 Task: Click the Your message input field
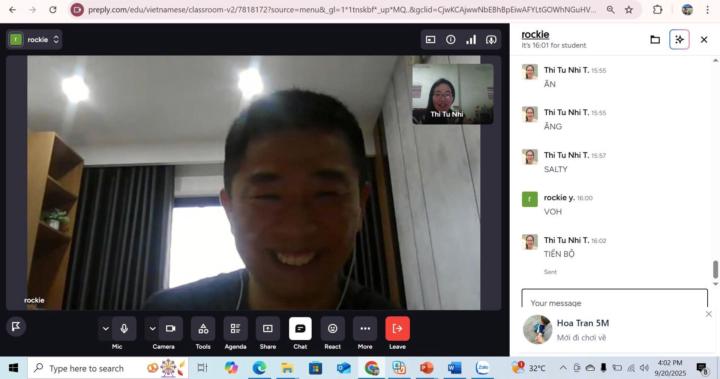coord(614,299)
